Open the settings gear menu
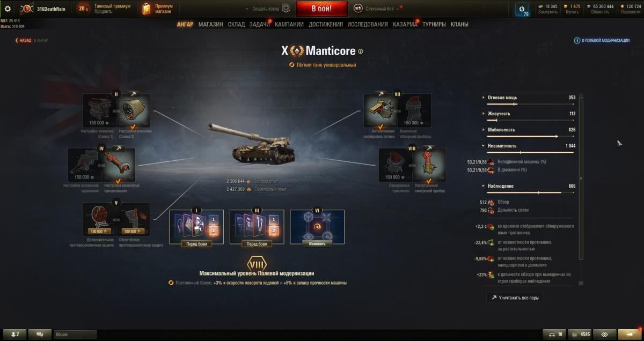 8,8
